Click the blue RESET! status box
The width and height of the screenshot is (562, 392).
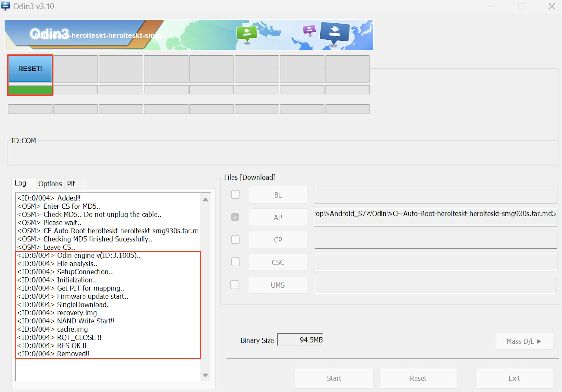point(30,69)
